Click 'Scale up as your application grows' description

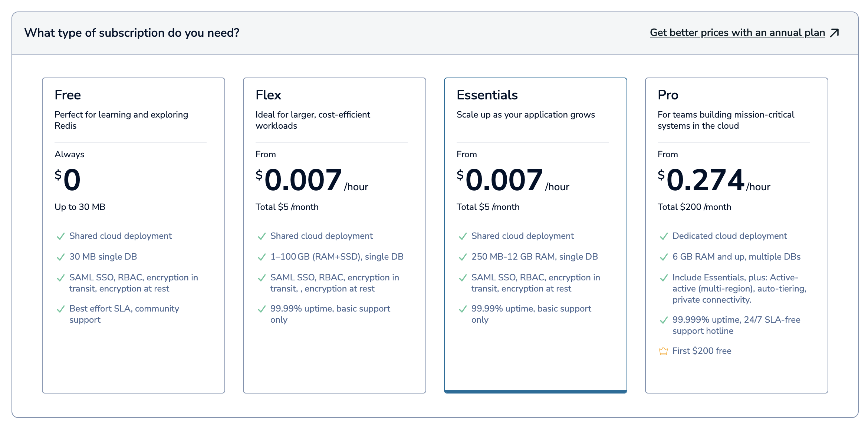526,115
